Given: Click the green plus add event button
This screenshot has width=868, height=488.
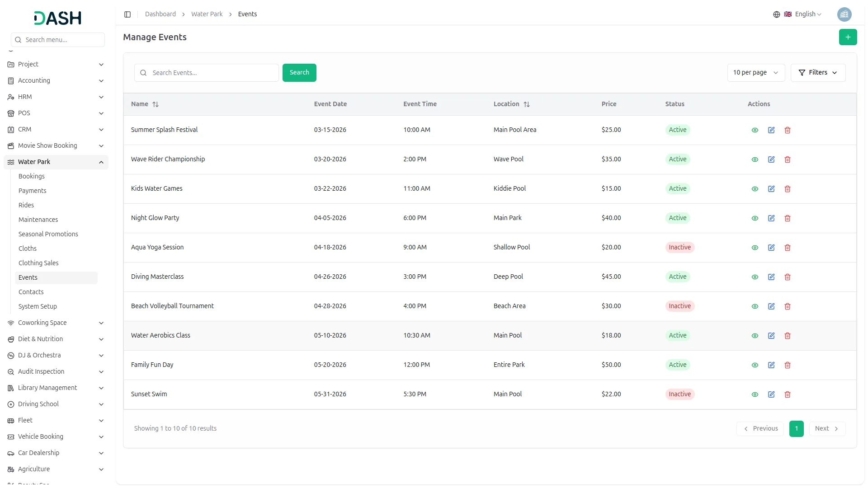Looking at the screenshot, I should [x=848, y=37].
